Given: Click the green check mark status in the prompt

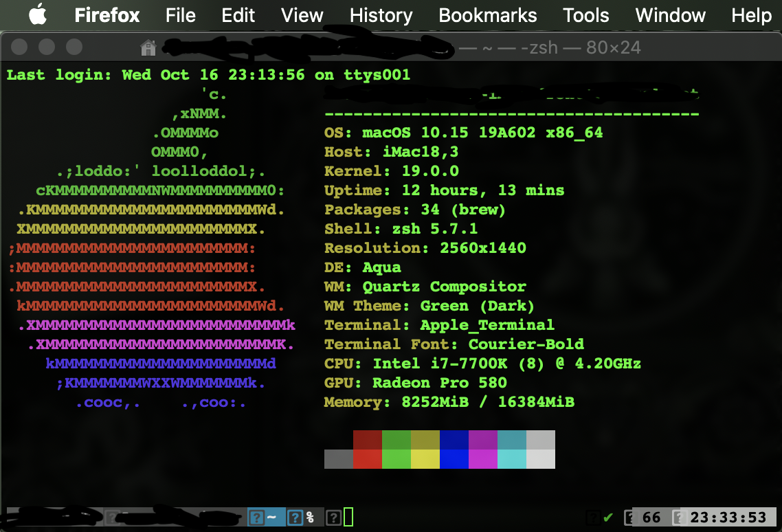Looking at the screenshot, I should [x=608, y=518].
